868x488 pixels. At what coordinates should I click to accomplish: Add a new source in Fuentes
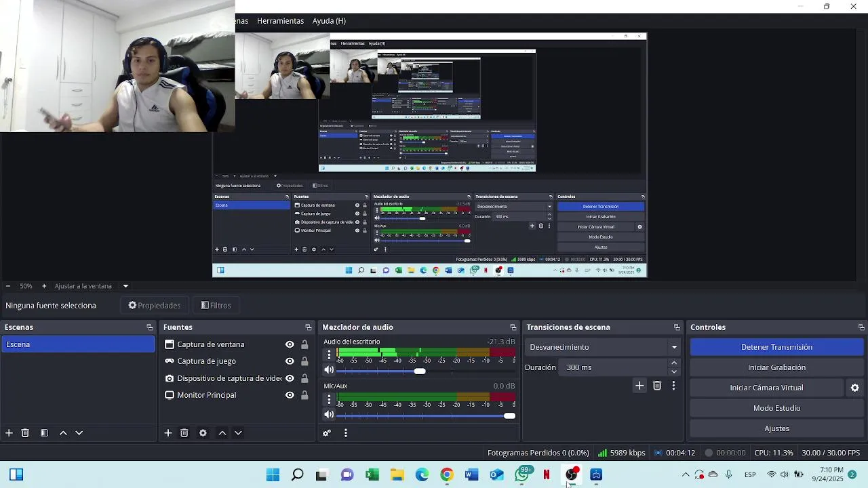(168, 433)
